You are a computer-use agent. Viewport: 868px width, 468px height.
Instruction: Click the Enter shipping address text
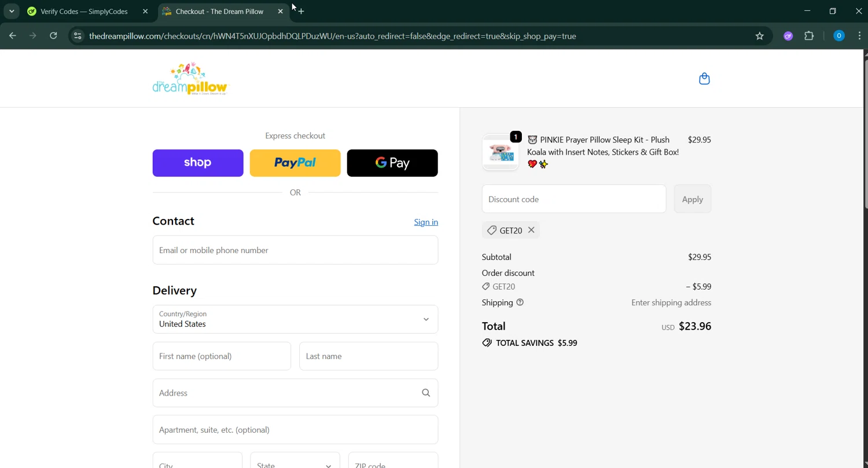671,302
